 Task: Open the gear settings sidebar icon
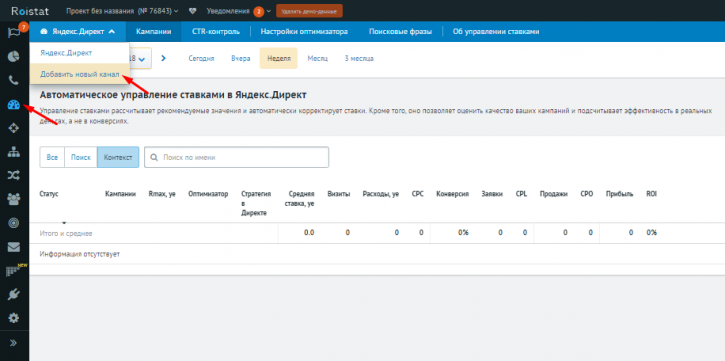click(14, 318)
